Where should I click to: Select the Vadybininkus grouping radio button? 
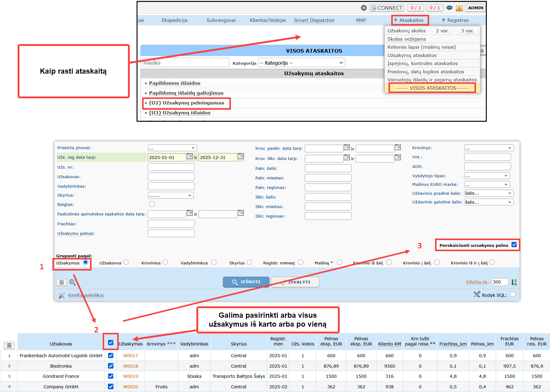214,262
